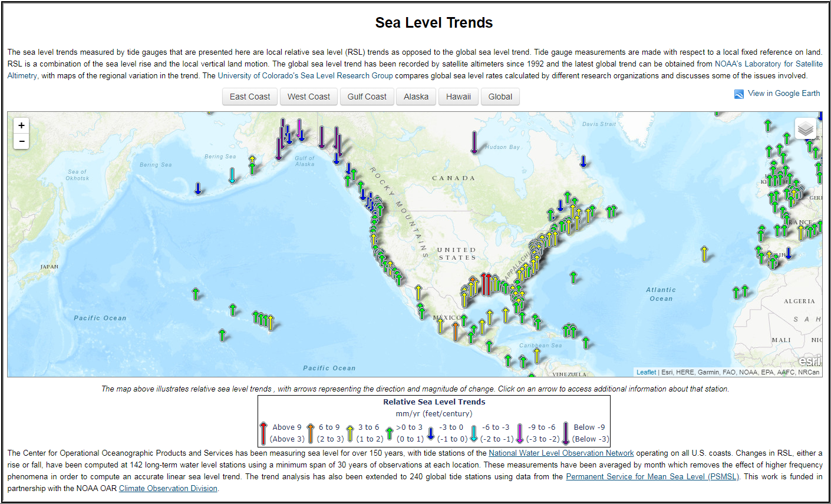Click the Global button
Screen dimensions: 831x504
(500, 97)
